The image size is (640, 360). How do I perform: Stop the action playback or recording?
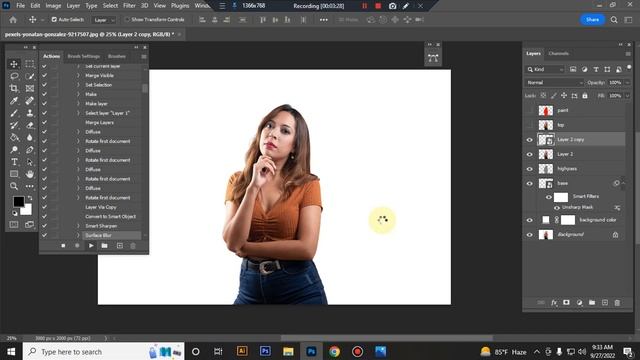(63, 246)
